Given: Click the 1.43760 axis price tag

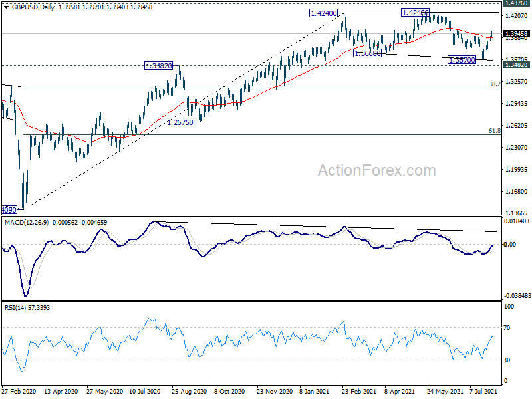Looking at the screenshot, I should pyautogui.click(x=517, y=3).
